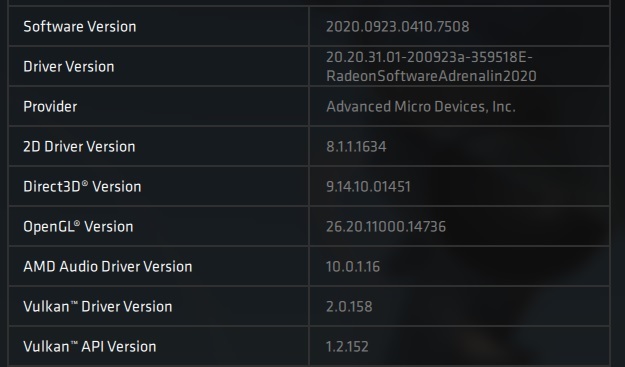Select the Vulkan driver value 2.0.158
This screenshot has height=367, width=625.
tap(349, 306)
